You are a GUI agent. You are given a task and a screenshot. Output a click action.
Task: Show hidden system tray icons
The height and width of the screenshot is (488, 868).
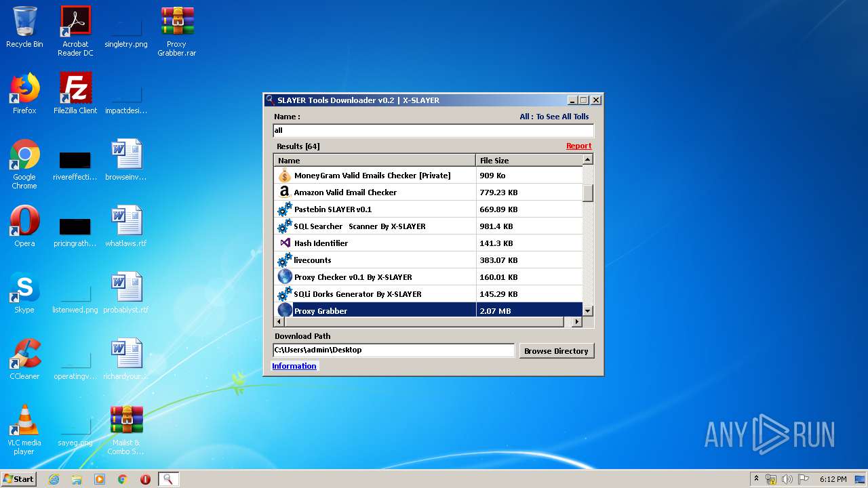pyautogui.click(x=756, y=479)
